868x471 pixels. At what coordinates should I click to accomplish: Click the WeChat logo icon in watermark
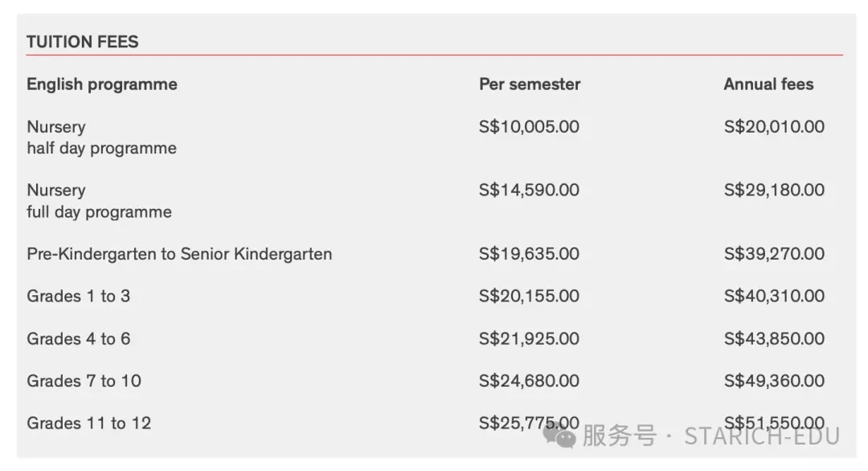(559, 435)
